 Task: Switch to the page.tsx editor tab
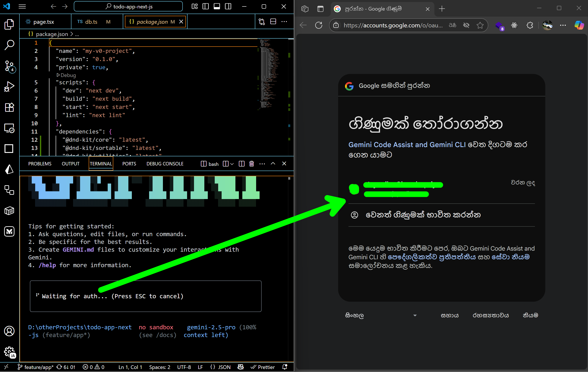(45, 22)
